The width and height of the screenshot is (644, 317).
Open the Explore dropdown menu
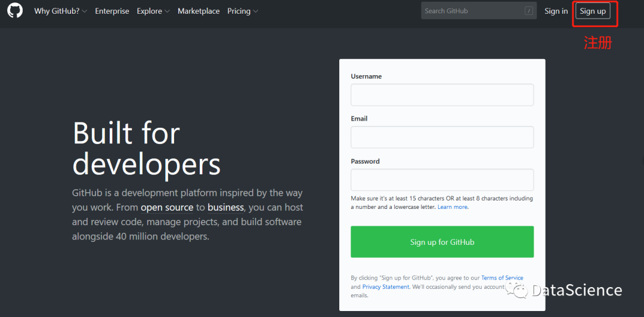pos(153,11)
